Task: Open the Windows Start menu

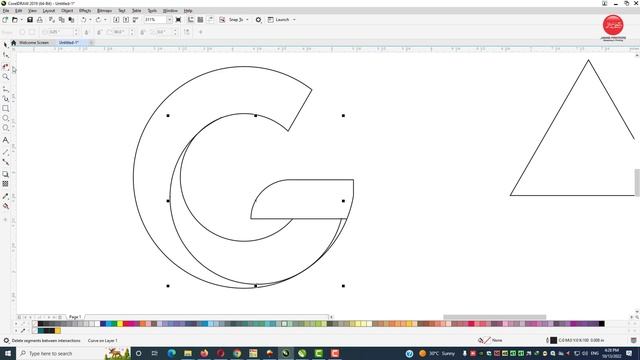Action: click(x=8, y=353)
